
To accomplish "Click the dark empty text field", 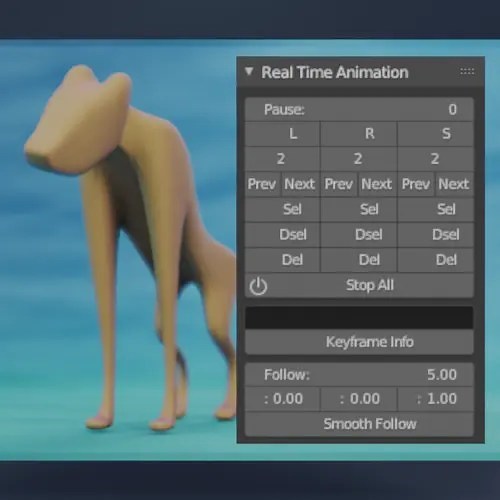I will point(359,318).
